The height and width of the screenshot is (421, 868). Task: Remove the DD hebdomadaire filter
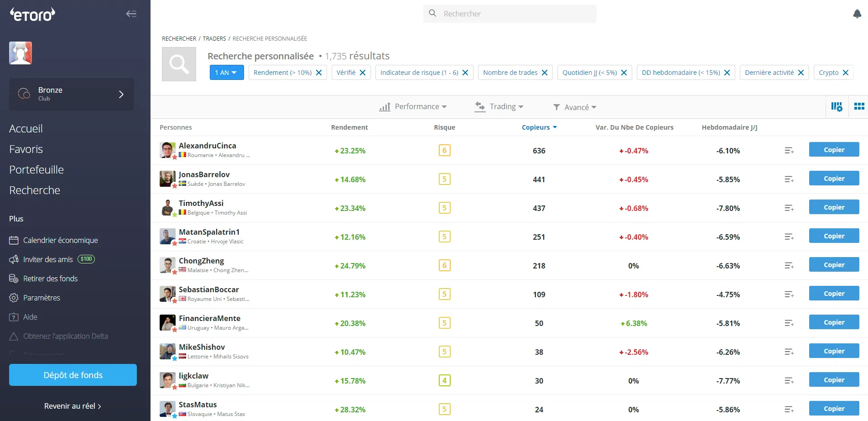tap(727, 73)
